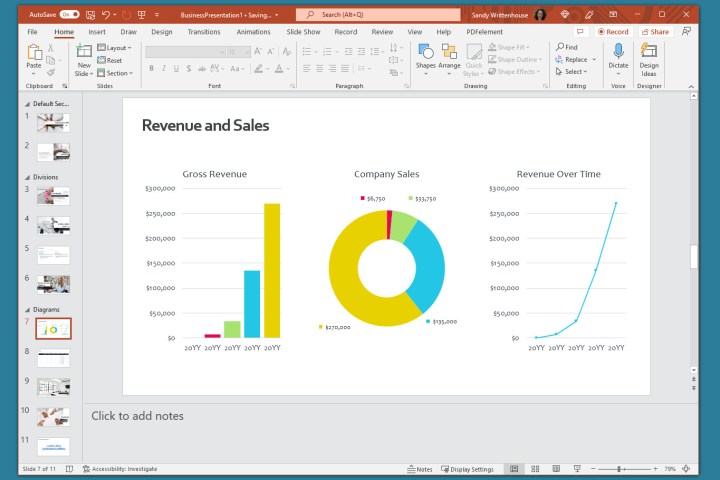Open the Select dropdown in Editing
Viewport: 720px width, 480px height.
(574, 72)
